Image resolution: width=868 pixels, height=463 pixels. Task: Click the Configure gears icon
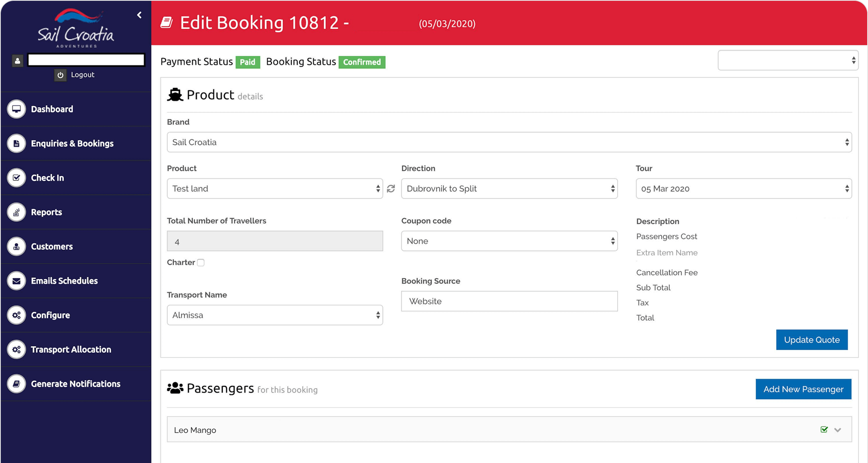point(16,315)
